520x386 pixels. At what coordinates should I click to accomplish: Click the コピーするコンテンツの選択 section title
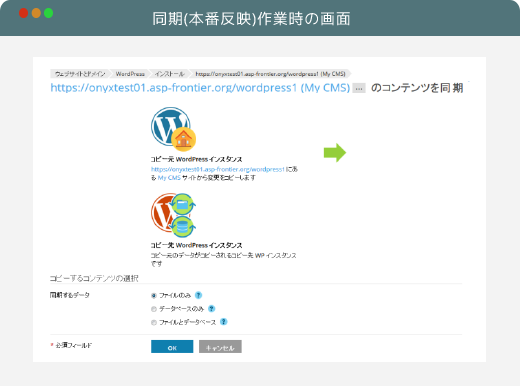pos(94,278)
